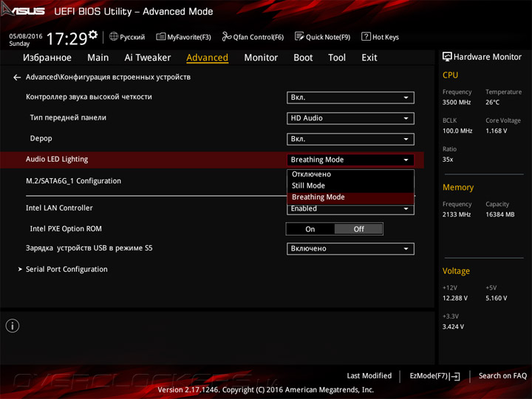Screen dimensions: 532x399
Task: Click the CPU temperature value 26°C
Action: tap(492, 102)
